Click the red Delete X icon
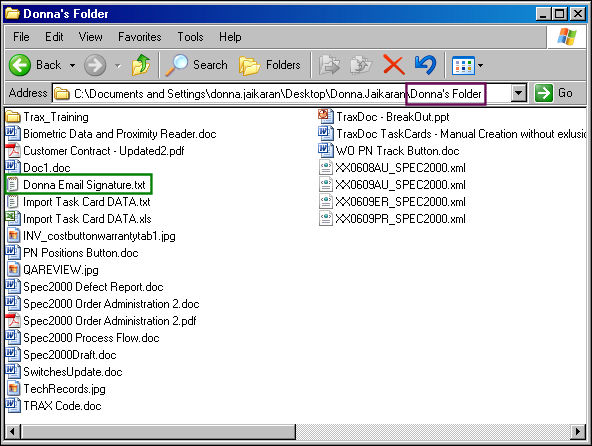 tap(393, 65)
